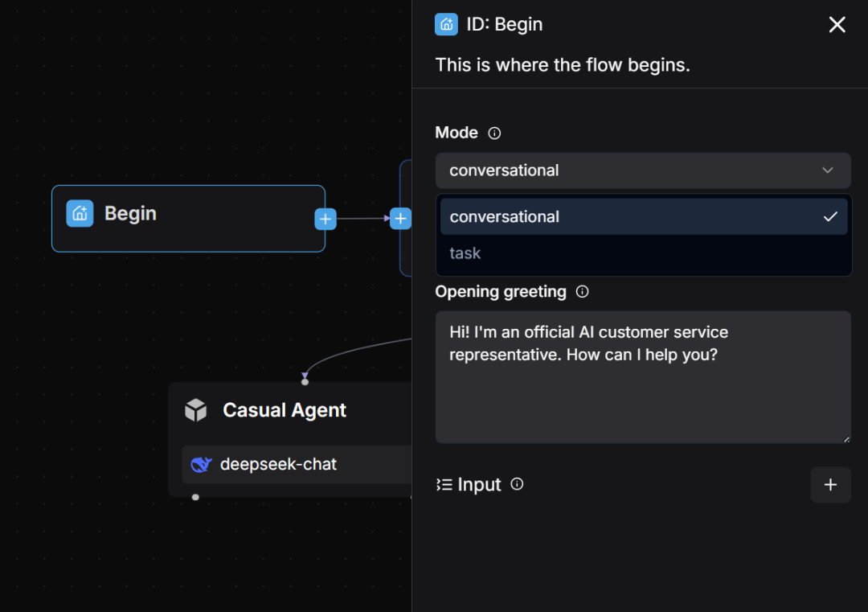The height and width of the screenshot is (612, 868).
Task: Click the whale icon next to deepseek-chat
Action: [201, 464]
